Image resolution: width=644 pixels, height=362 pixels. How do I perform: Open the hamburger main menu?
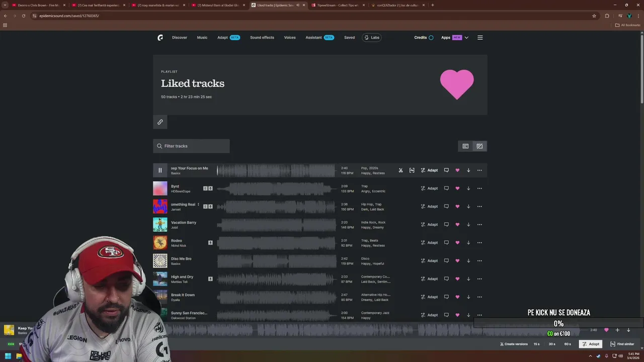coord(480,38)
